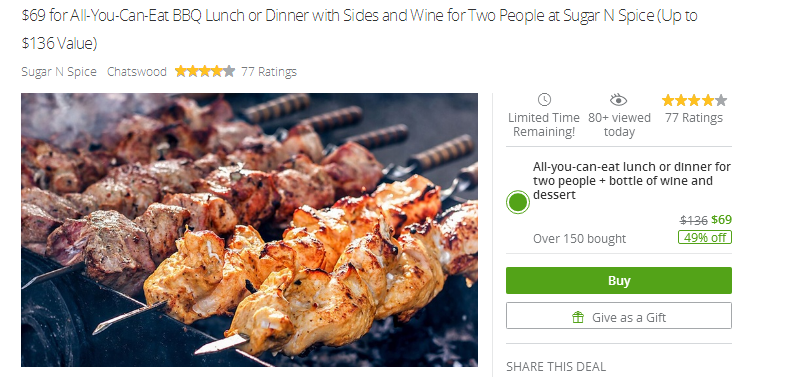This screenshot has width=786, height=377.
Task: Click the crossed-out $136 original price
Action: coord(694,220)
